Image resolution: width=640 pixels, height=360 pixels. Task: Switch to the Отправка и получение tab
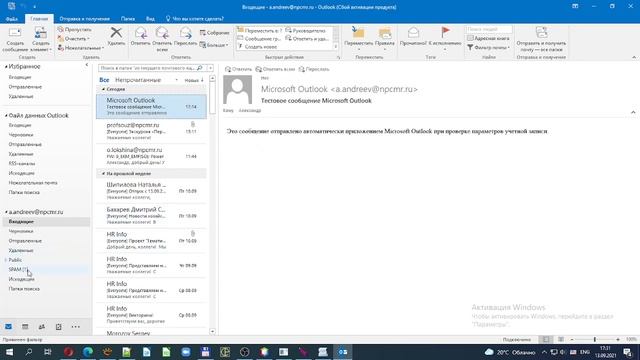[84, 19]
